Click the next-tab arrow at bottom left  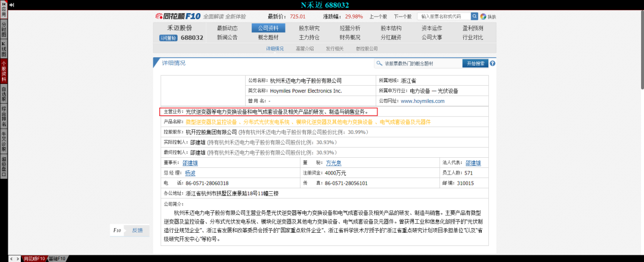17,258
